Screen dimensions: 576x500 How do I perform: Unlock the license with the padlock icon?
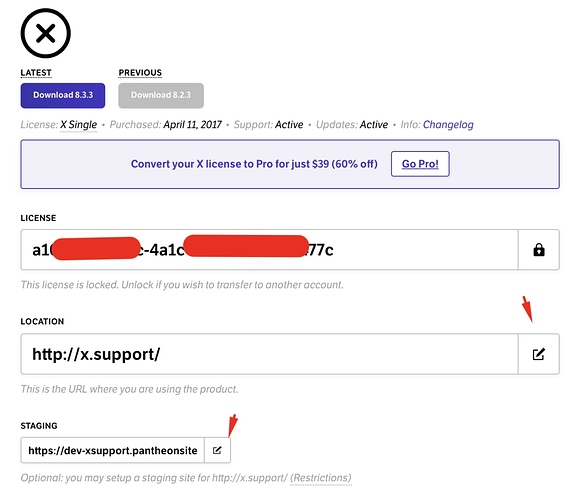point(539,250)
